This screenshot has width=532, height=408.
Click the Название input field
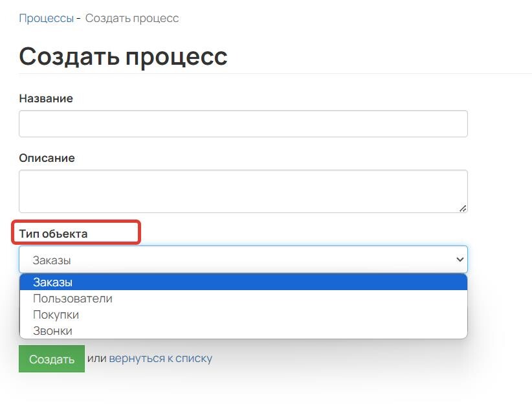click(x=243, y=124)
